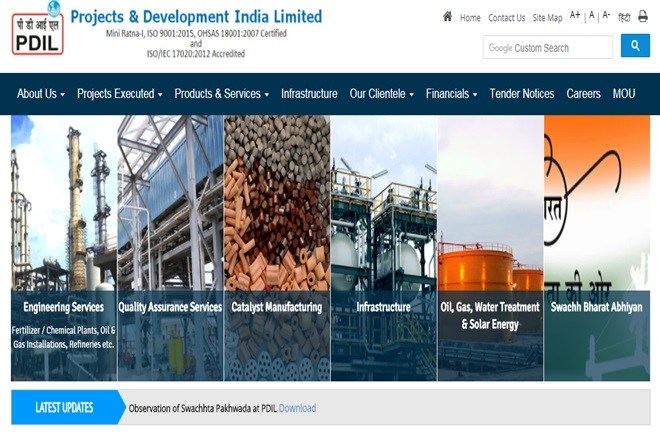Open Tender Notices menu item
Viewport: 660px width, 440px height.
point(522,93)
